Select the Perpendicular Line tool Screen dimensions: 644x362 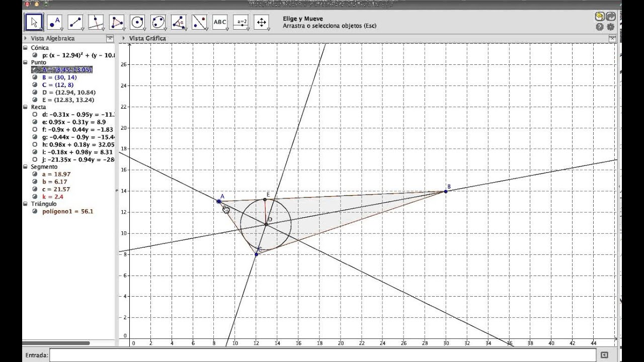(x=96, y=22)
